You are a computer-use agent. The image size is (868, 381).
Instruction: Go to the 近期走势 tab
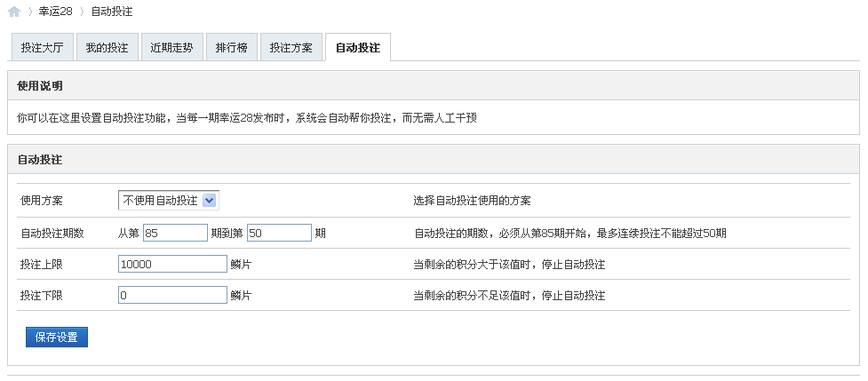[171, 48]
